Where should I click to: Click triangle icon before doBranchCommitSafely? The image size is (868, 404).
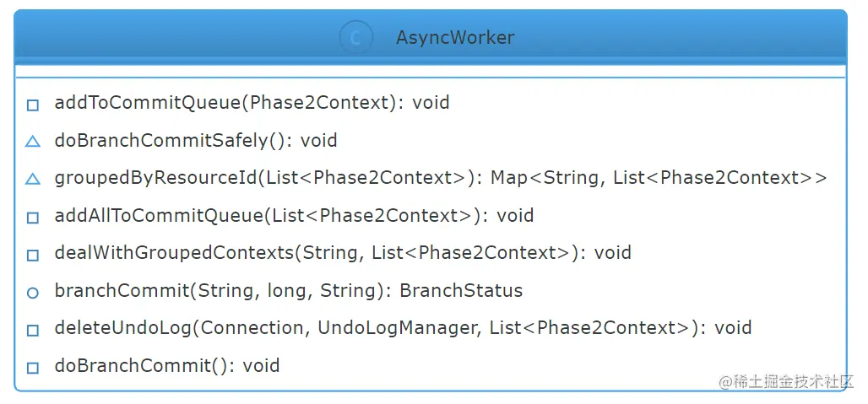(x=33, y=142)
